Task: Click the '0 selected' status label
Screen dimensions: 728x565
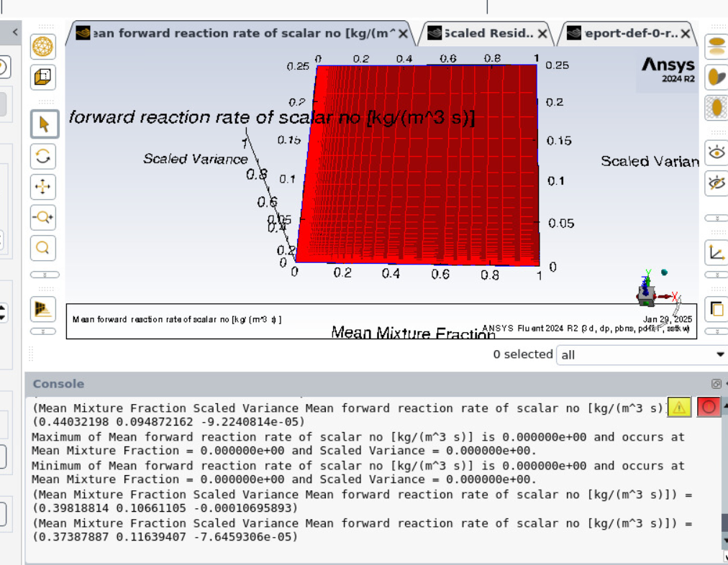Action: click(523, 354)
